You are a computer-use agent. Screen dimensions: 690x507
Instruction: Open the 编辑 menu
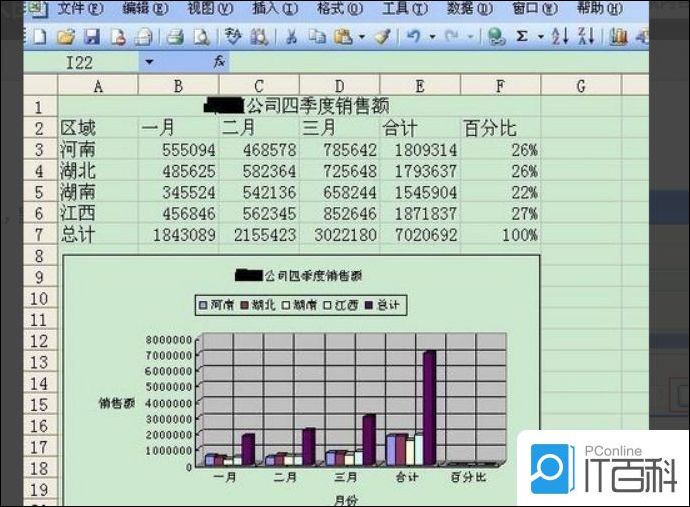(x=145, y=8)
